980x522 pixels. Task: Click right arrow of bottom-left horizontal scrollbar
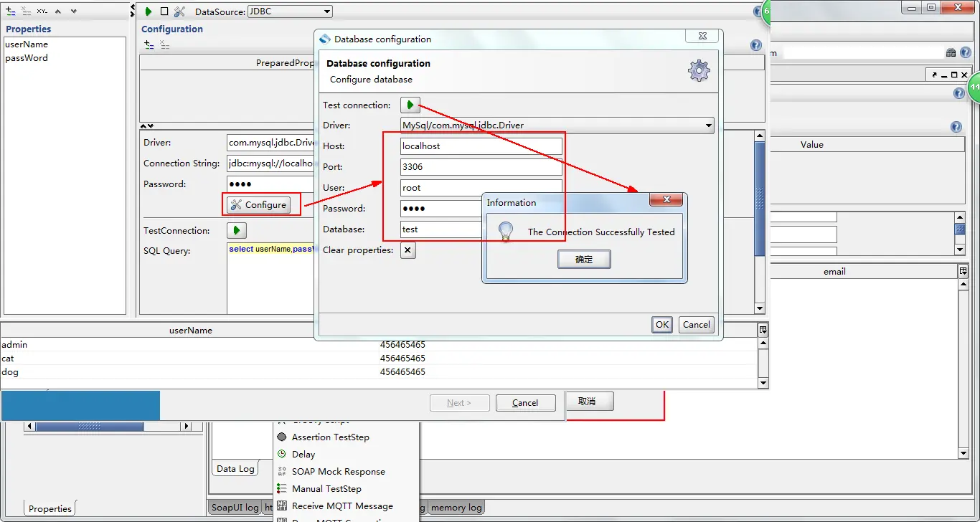187,426
